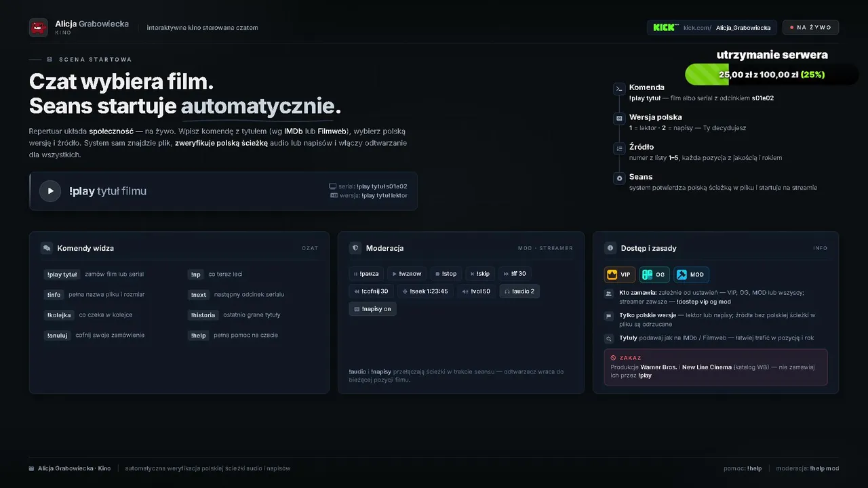
Task: Click the CZAT label in Komendy widza
Action: pos(310,248)
